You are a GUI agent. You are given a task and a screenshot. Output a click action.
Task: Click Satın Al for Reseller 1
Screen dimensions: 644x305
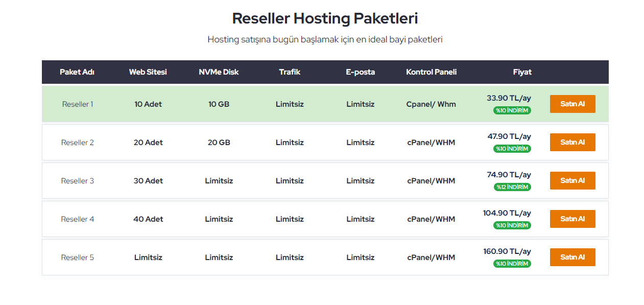pos(573,104)
